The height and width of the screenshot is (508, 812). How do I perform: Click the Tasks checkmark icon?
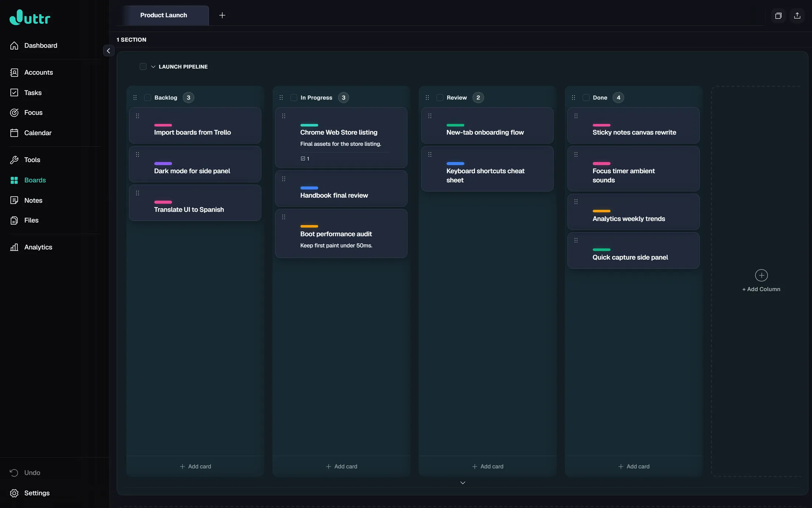(x=14, y=92)
